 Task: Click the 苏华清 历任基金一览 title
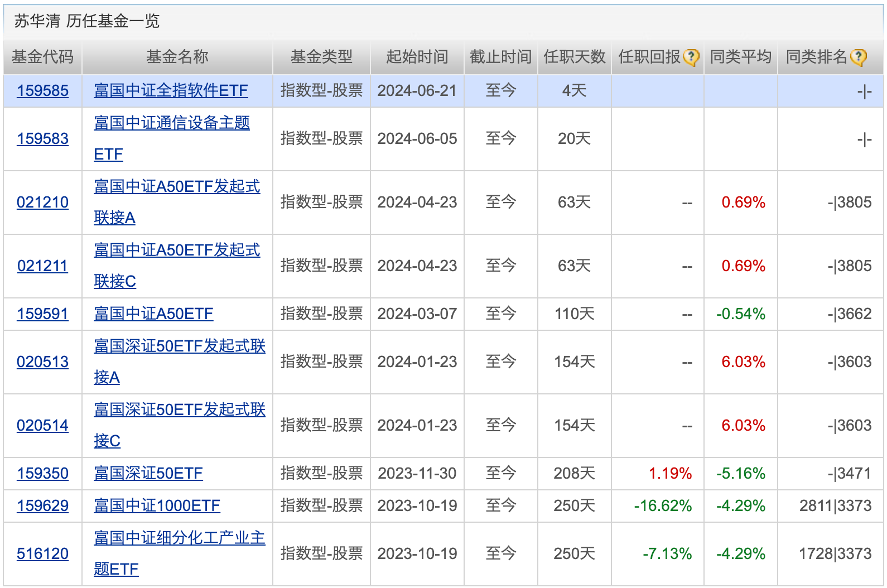click(x=87, y=21)
